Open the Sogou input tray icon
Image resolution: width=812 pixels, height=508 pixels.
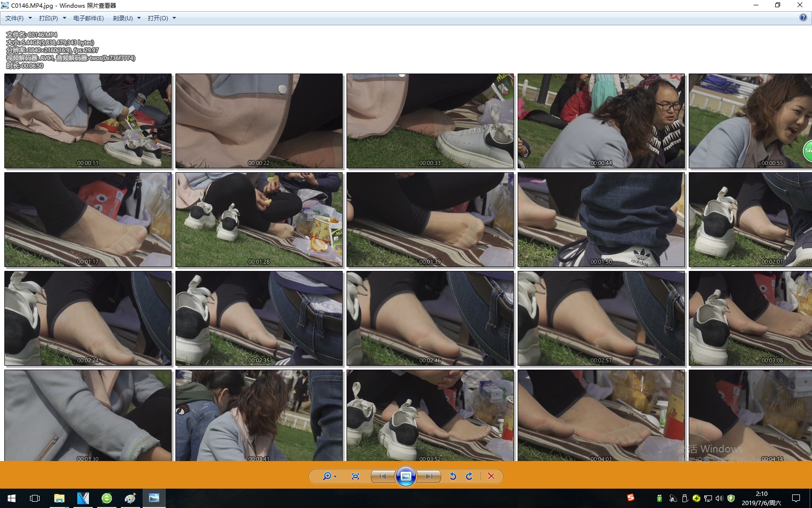[x=630, y=497]
